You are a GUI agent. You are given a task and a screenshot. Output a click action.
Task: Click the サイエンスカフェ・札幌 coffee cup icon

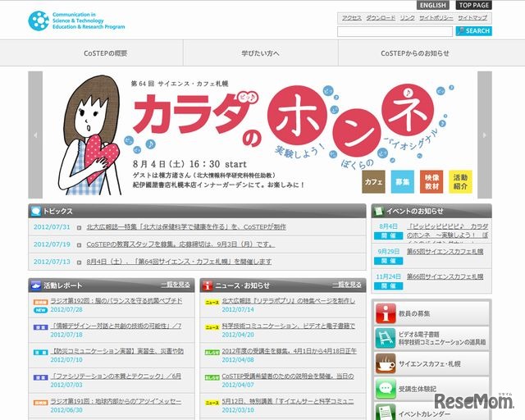[x=386, y=363]
